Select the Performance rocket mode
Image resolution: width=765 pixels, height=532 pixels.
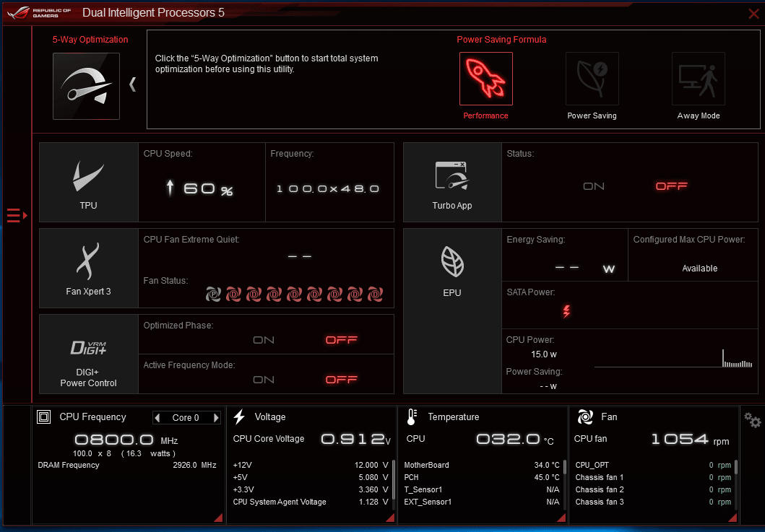[486, 79]
